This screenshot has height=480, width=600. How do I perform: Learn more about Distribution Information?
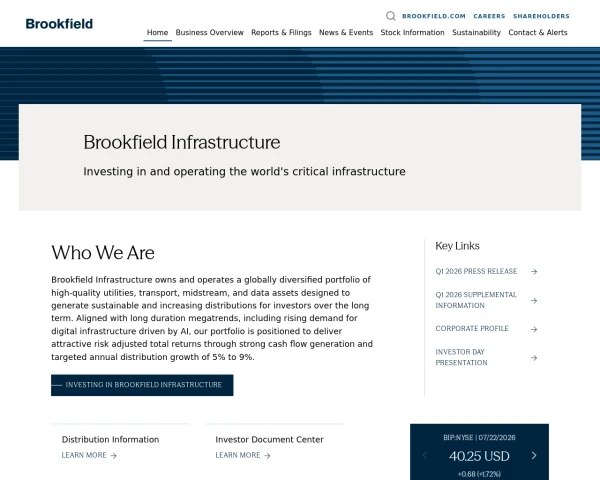pos(89,455)
